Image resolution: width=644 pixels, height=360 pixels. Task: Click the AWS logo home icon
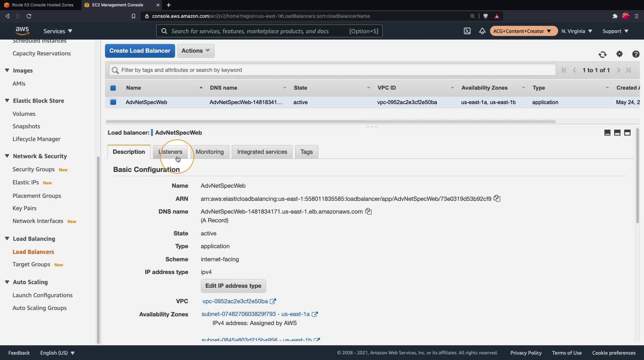[22, 31]
